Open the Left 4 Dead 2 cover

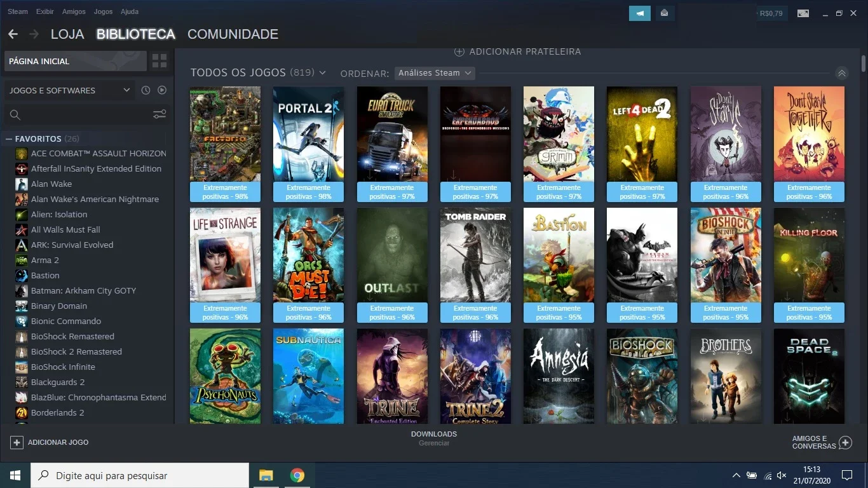[642, 134]
